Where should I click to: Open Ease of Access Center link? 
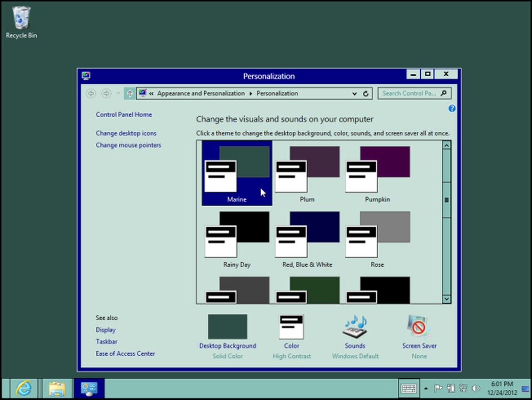pos(125,354)
